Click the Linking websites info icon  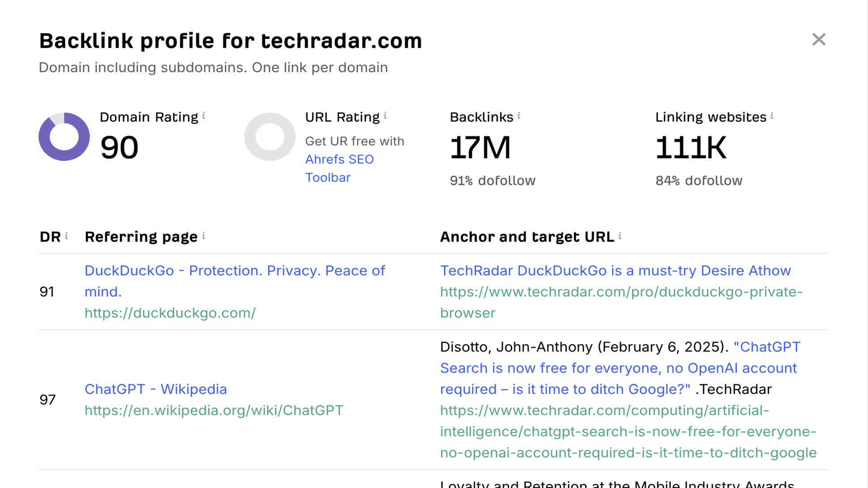(772, 116)
